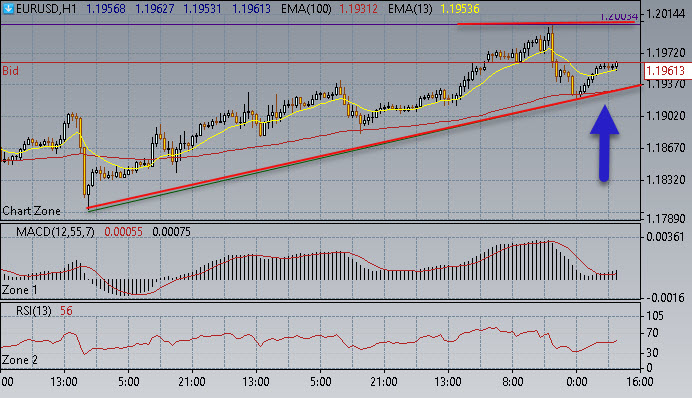Select the red ascending trendline

click(x=365, y=146)
